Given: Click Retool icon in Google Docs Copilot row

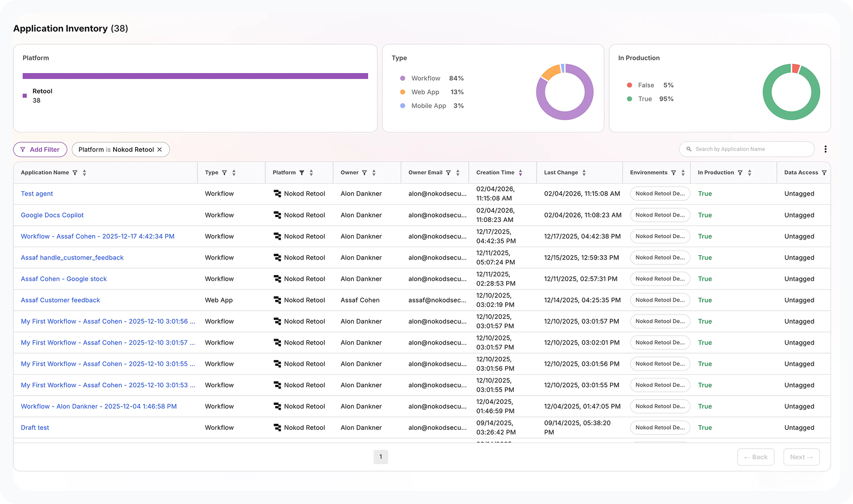Looking at the screenshot, I should tap(277, 215).
